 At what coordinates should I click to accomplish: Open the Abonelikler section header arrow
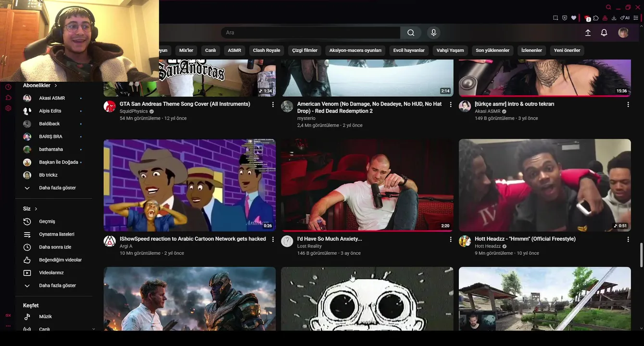click(56, 86)
